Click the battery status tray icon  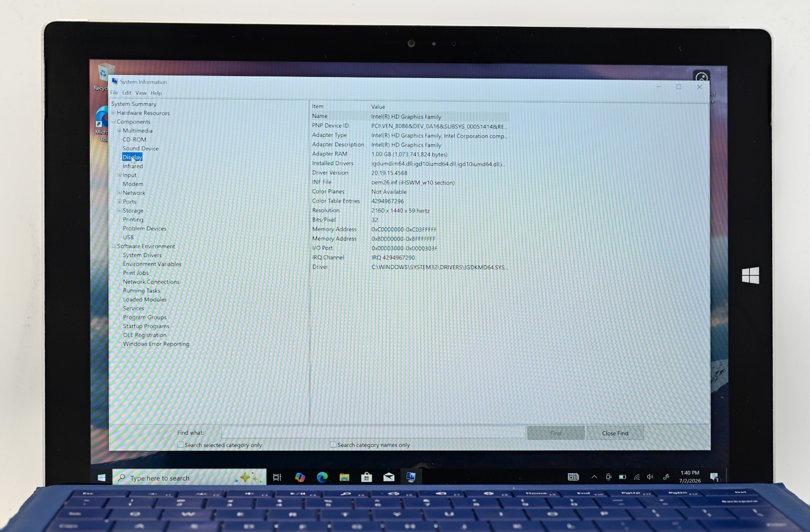[623, 477]
